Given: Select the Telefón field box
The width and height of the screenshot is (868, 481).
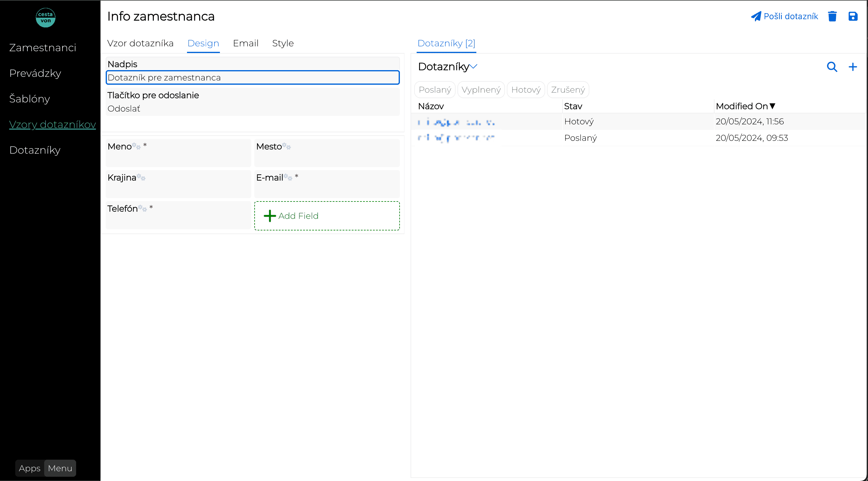Looking at the screenshot, I should (178, 215).
